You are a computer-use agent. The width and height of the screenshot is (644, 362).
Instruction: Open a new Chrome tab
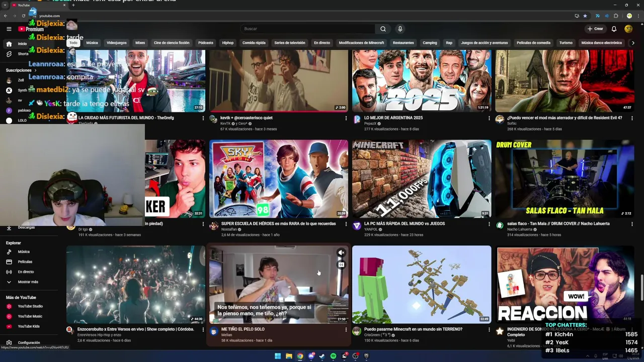tap(73, 5)
